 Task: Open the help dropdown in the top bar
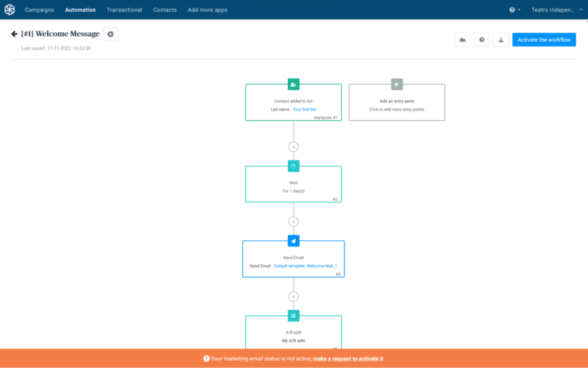click(512, 9)
